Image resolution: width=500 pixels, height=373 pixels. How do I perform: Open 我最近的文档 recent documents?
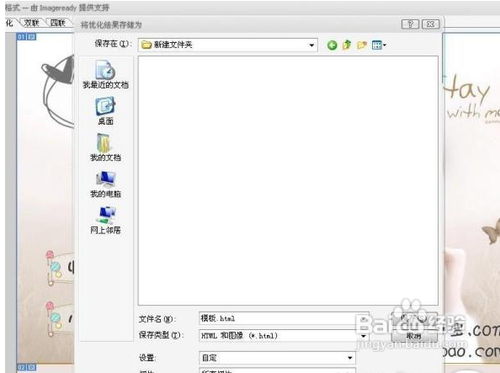click(105, 75)
